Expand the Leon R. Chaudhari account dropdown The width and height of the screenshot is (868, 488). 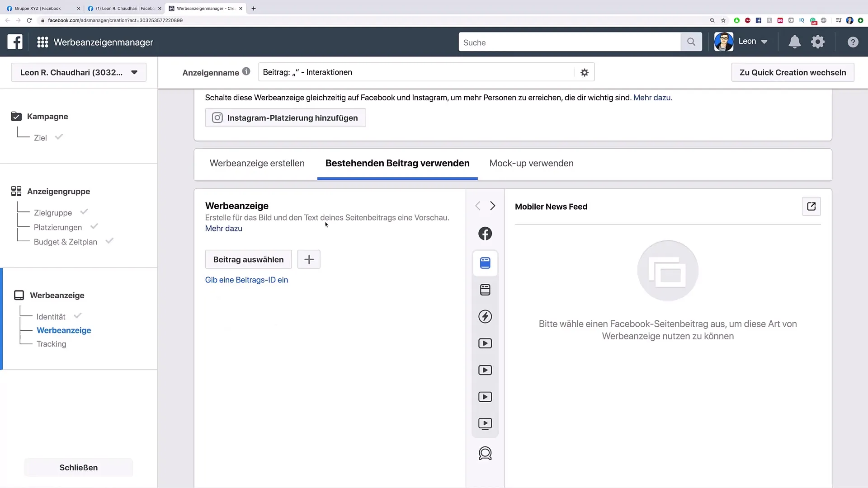coord(79,72)
